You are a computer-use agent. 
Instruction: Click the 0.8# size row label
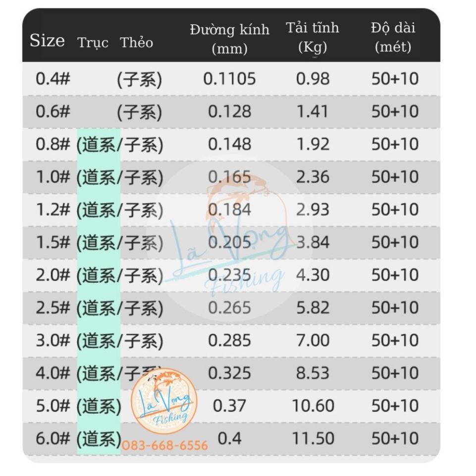tap(53, 144)
